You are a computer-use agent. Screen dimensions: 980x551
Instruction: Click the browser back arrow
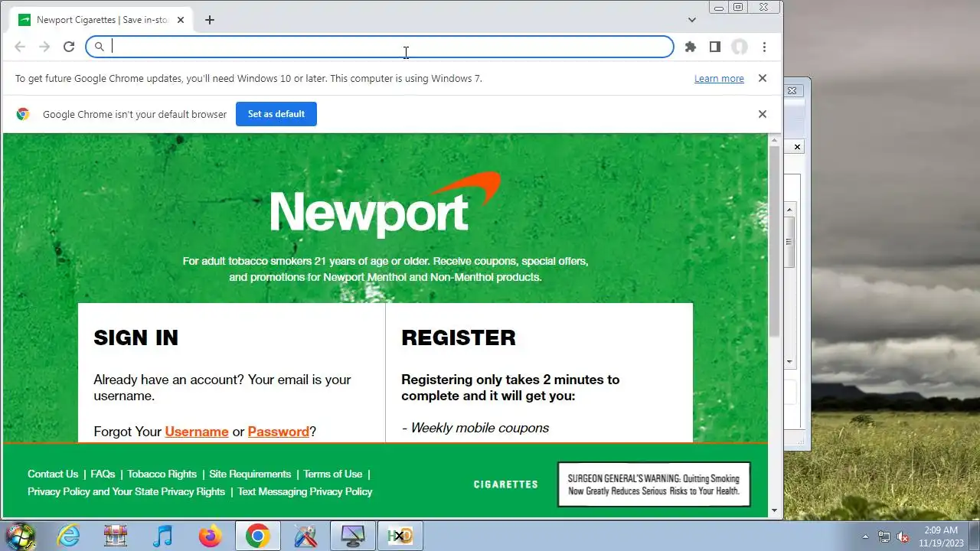pos(20,47)
